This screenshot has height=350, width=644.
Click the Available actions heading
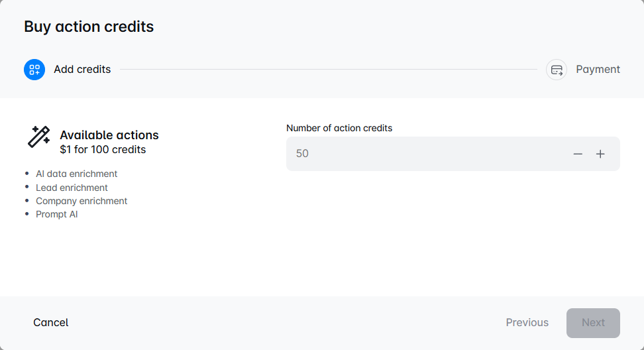click(x=109, y=135)
